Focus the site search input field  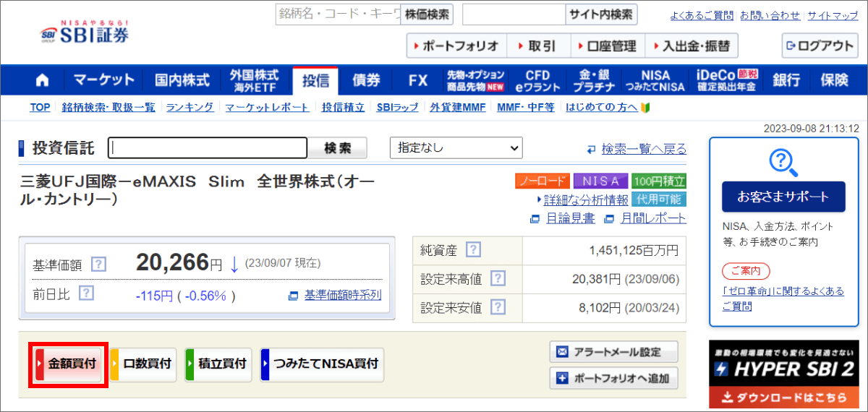(514, 14)
